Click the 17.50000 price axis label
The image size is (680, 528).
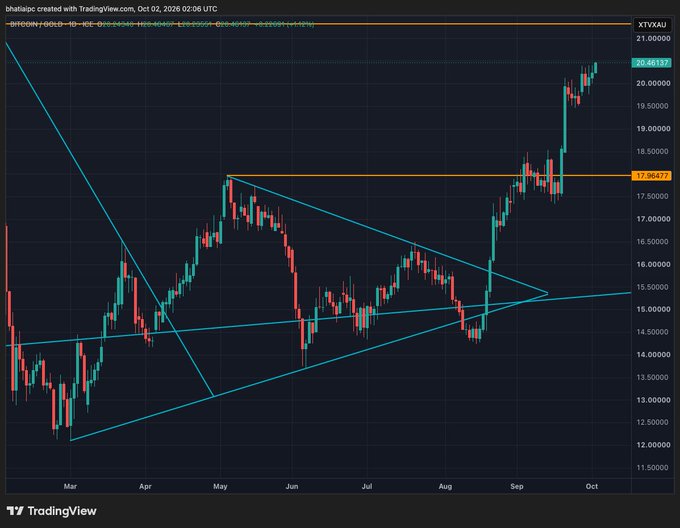(653, 196)
